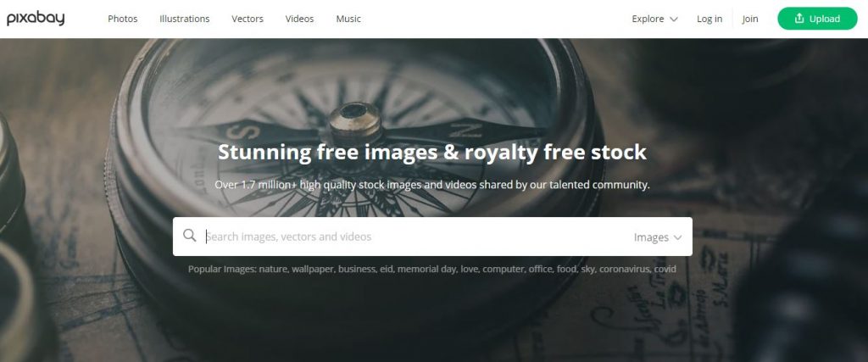The width and height of the screenshot is (868, 362).
Task: Choose the 'wallpaper' popular search tag
Action: [312, 270]
